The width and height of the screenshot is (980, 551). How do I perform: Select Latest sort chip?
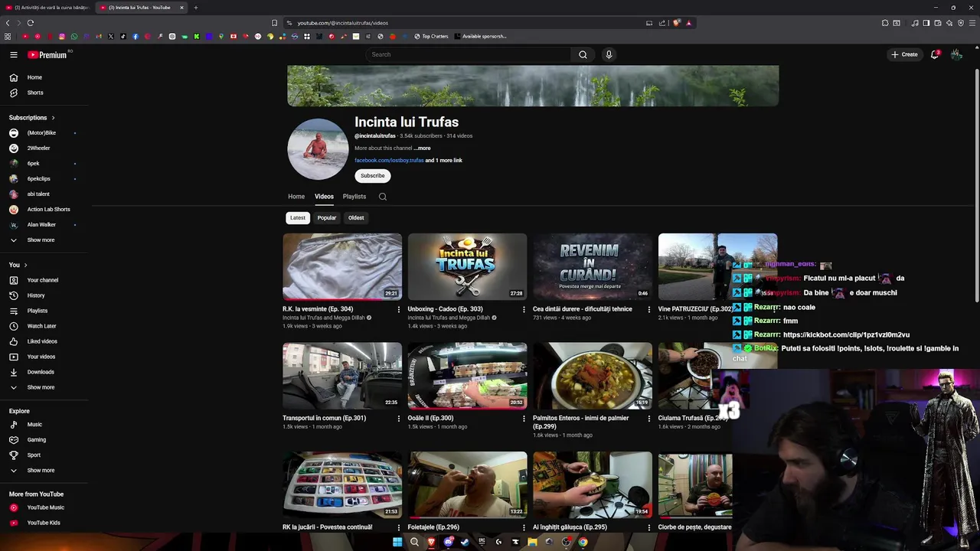[298, 218]
